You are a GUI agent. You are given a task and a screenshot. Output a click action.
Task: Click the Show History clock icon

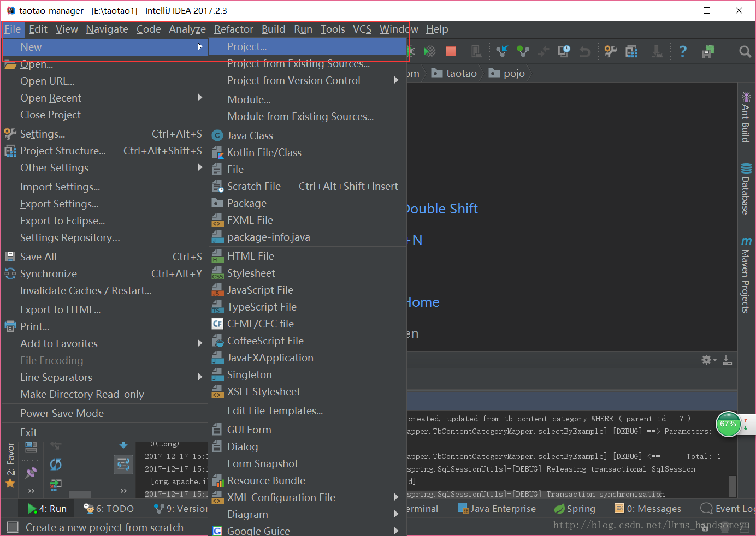pyautogui.click(x=564, y=51)
